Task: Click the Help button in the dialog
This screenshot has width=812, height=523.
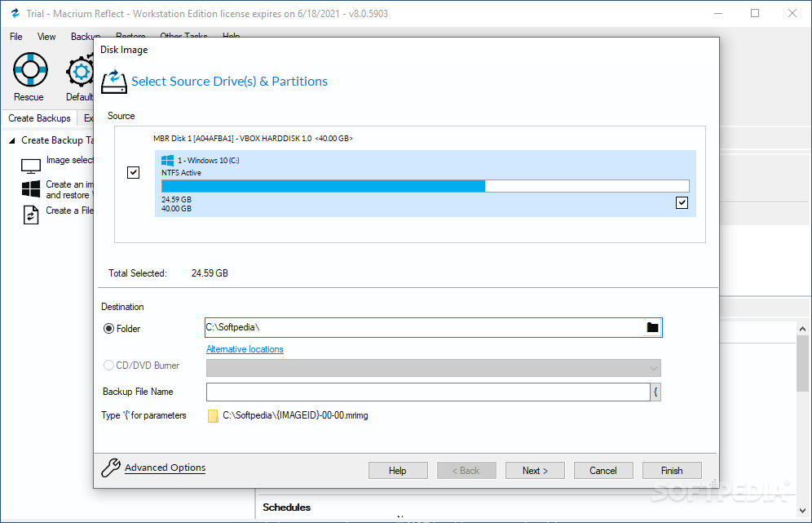Action: pos(398,471)
